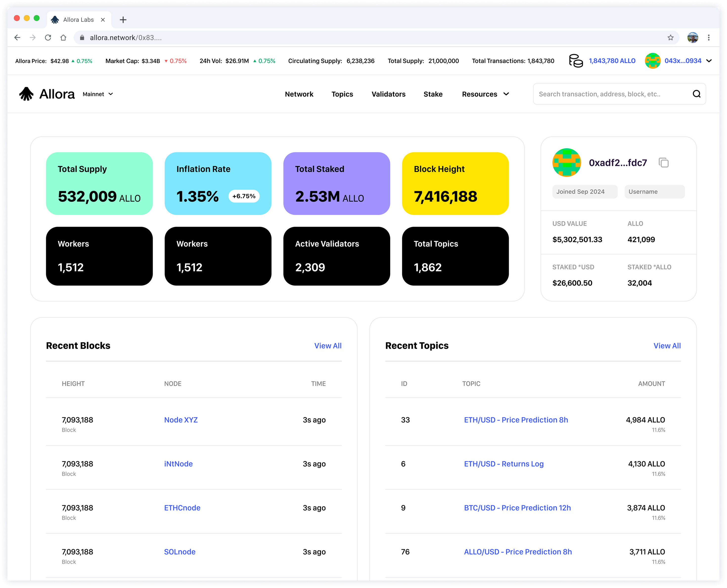This screenshot has width=727, height=588.
Task: Open the Mainnet network dropdown
Action: click(x=98, y=94)
